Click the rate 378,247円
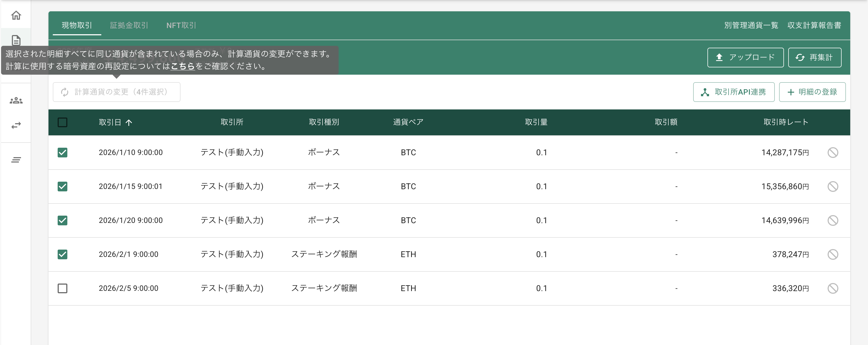868x345 pixels. tap(790, 254)
